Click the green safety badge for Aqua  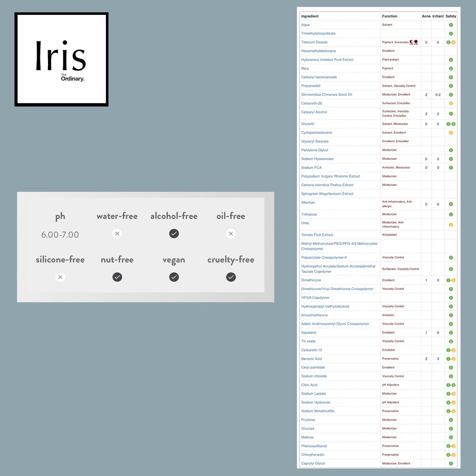click(x=450, y=25)
